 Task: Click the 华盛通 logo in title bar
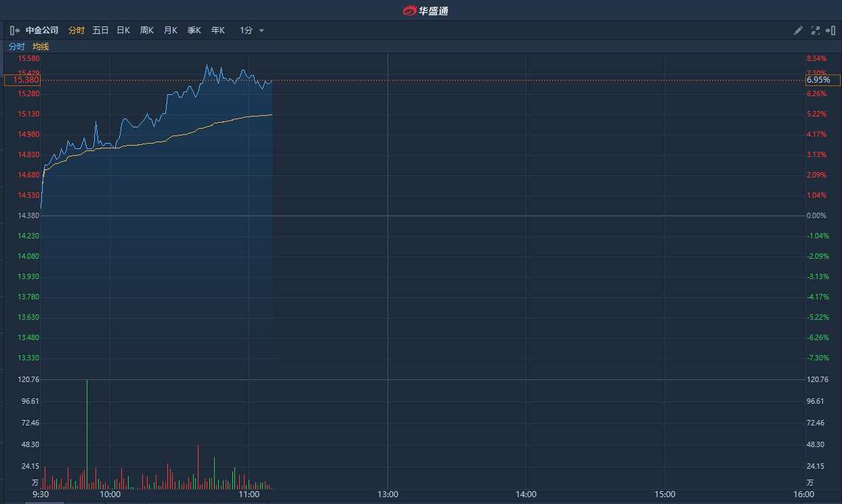[x=426, y=10]
